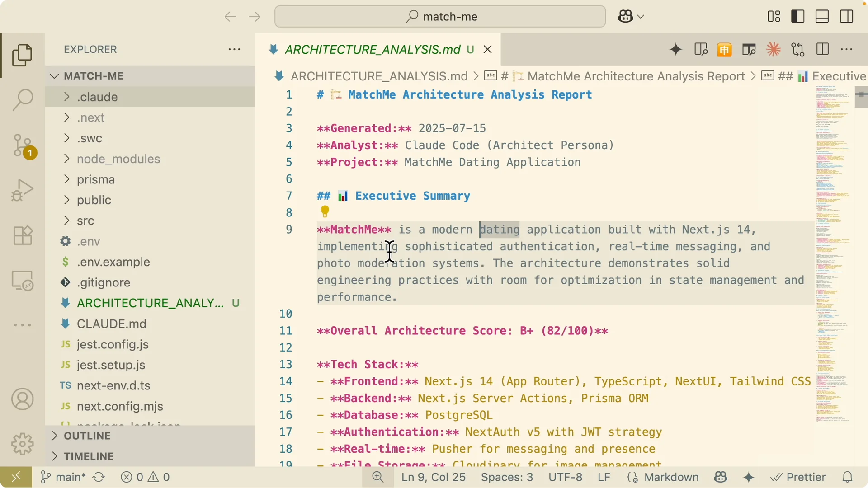The image size is (868, 488).
Task: Open Explorer views and more actions
Action: tap(234, 49)
